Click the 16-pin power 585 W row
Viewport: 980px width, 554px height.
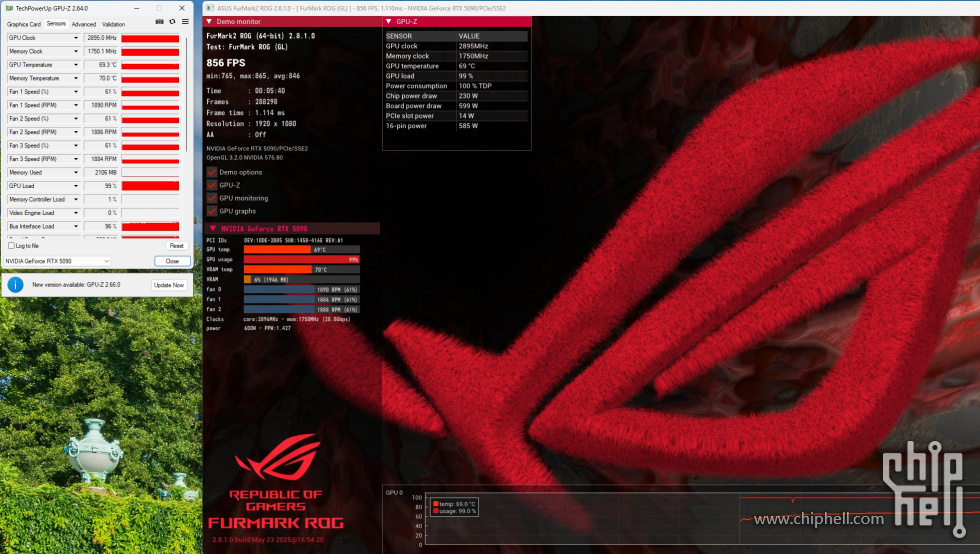click(x=456, y=126)
